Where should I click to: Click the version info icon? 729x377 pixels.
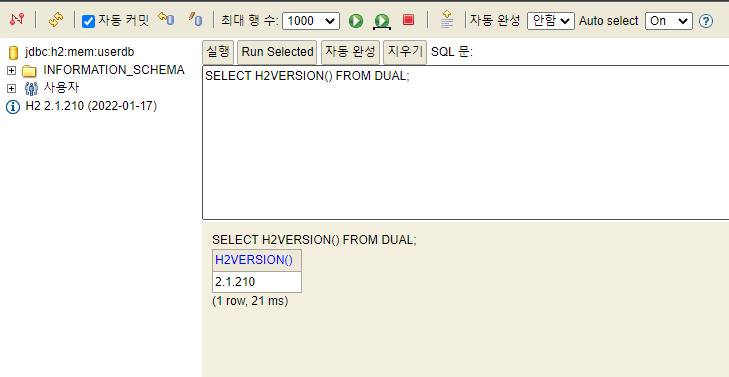click(x=13, y=107)
